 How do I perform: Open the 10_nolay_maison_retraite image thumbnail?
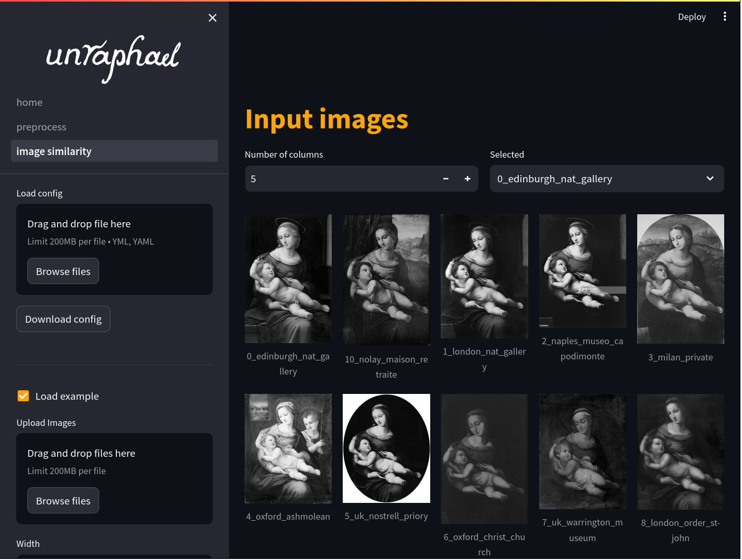tap(387, 281)
